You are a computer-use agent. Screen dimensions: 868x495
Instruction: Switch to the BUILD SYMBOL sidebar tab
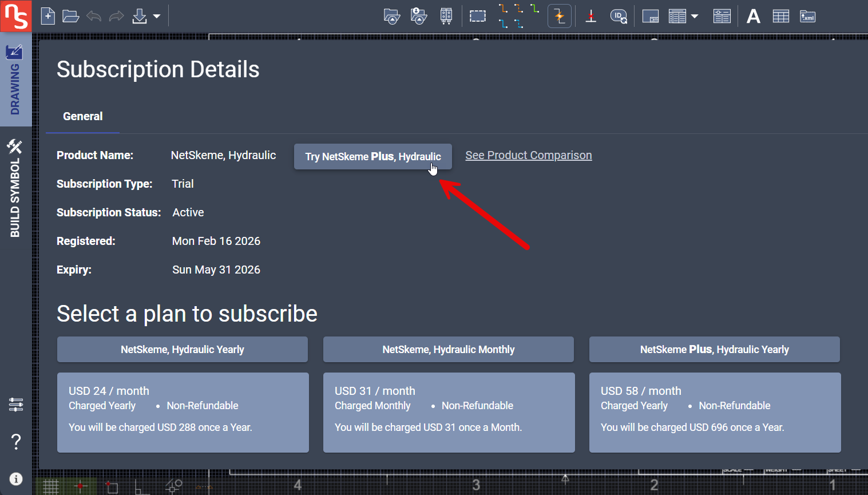15,188
